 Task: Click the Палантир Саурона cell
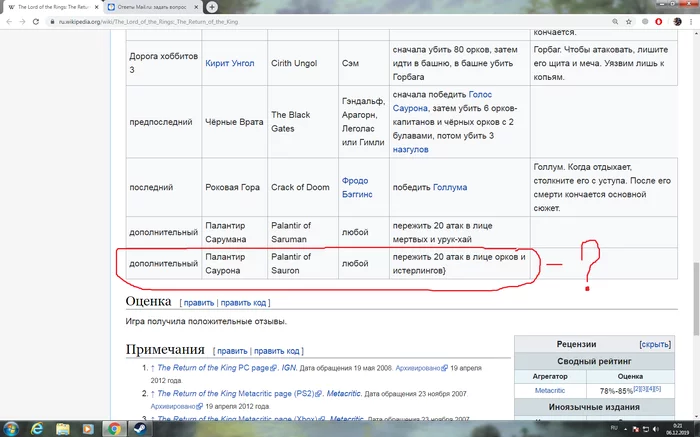point(234,263)
